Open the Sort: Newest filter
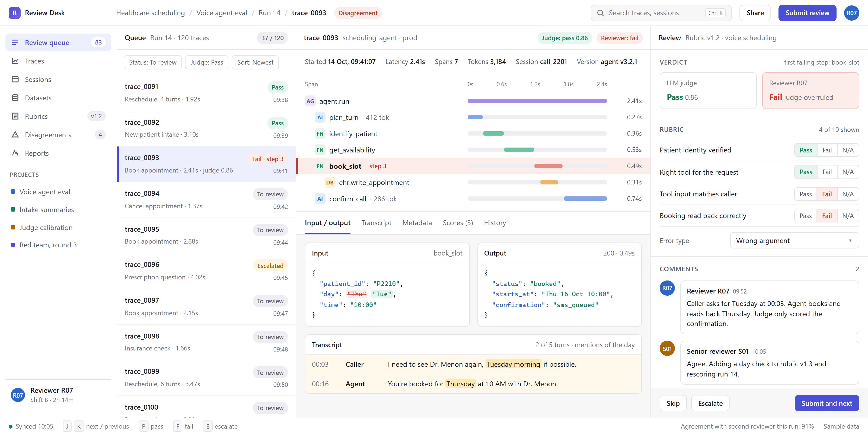 [255, 62]
